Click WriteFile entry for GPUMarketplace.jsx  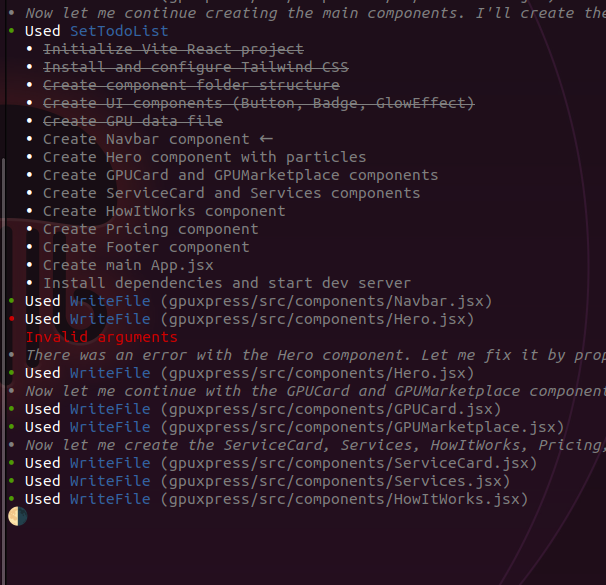point(294,427)
